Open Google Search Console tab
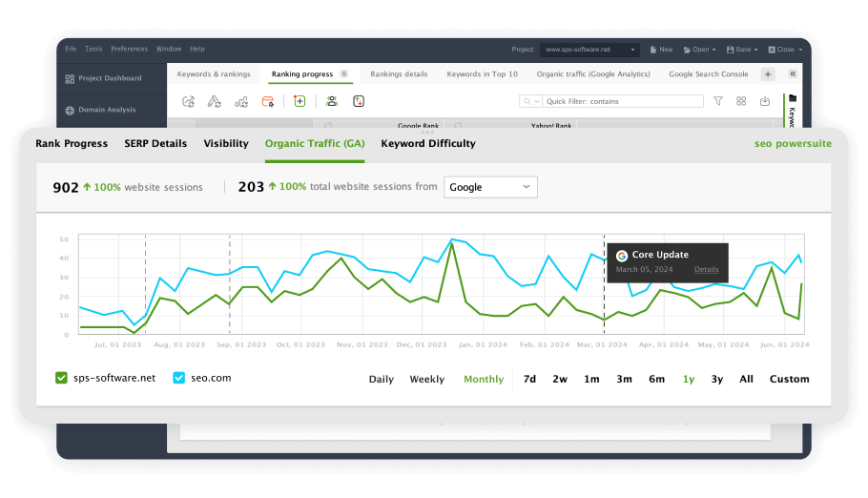Viewport: 868px width, 498px height. coord(708,73)
